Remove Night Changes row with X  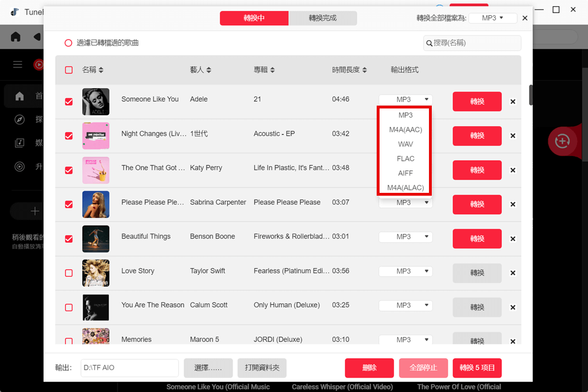(x=513, y=135)
